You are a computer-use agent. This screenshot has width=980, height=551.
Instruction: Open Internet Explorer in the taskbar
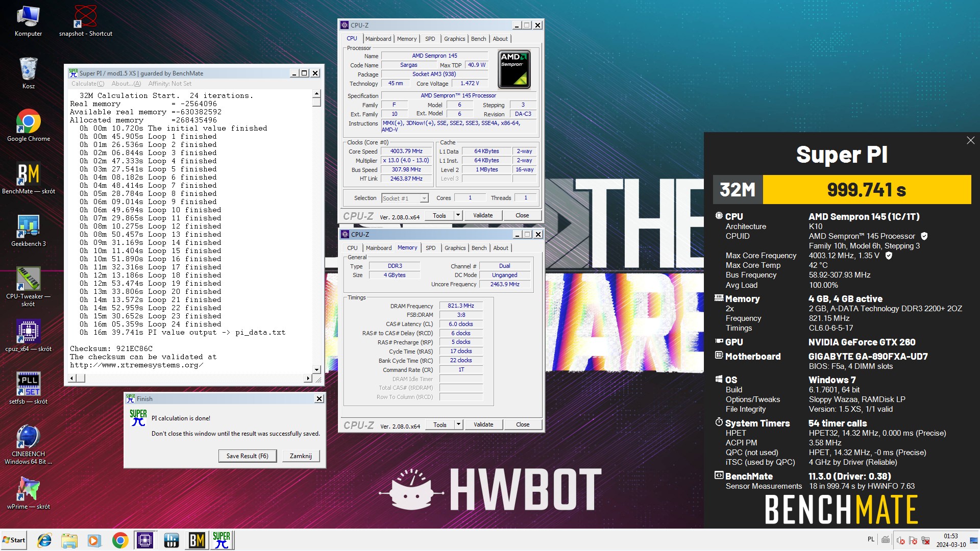(x=44, y=540)
